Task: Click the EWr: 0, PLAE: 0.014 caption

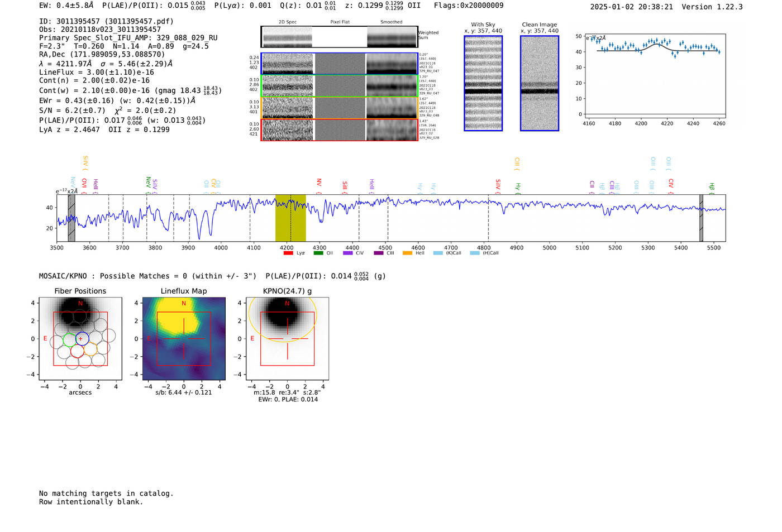Action: pos(288,400)
